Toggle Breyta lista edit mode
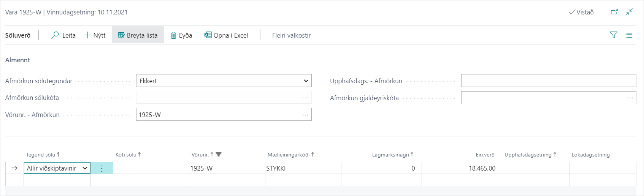Viewport: 644px width, 196px height. (x=138, y=35)
